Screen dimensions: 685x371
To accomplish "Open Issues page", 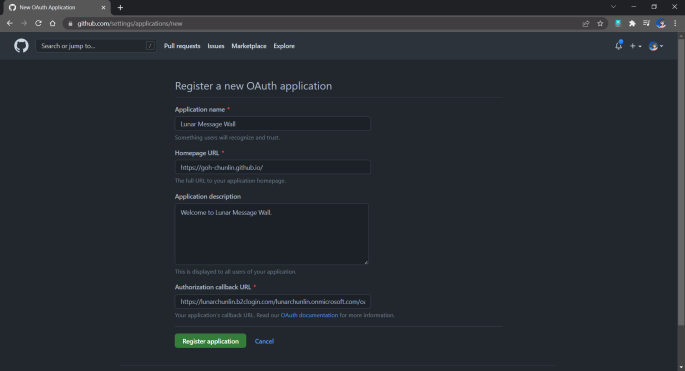I will pos(216,46).
